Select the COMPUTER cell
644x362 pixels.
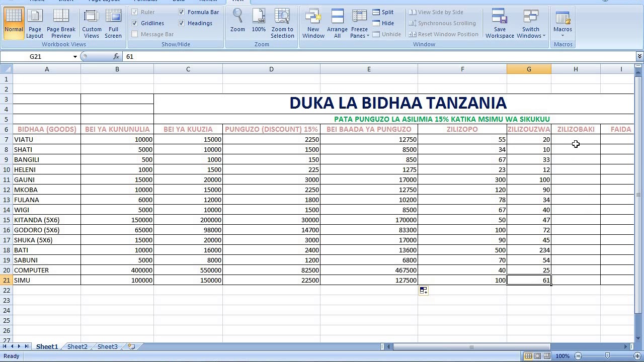(x=47, y=270)
